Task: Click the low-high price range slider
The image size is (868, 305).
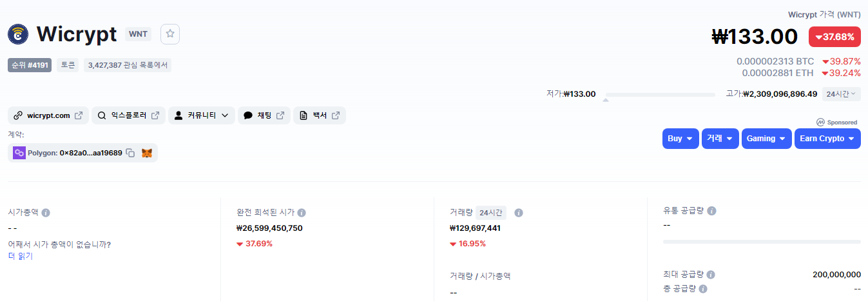Action: coord(660,95)
